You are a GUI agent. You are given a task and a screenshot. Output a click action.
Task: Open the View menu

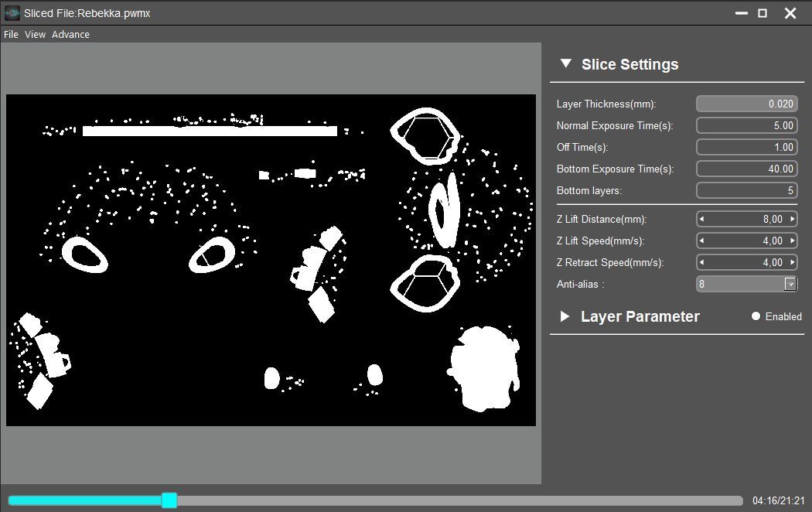point(35,34)
